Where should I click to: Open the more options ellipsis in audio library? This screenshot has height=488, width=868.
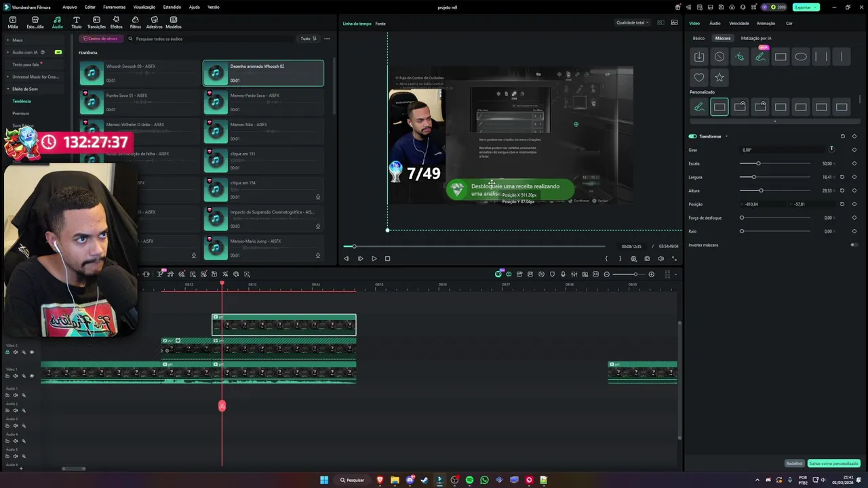coord(326,39)
